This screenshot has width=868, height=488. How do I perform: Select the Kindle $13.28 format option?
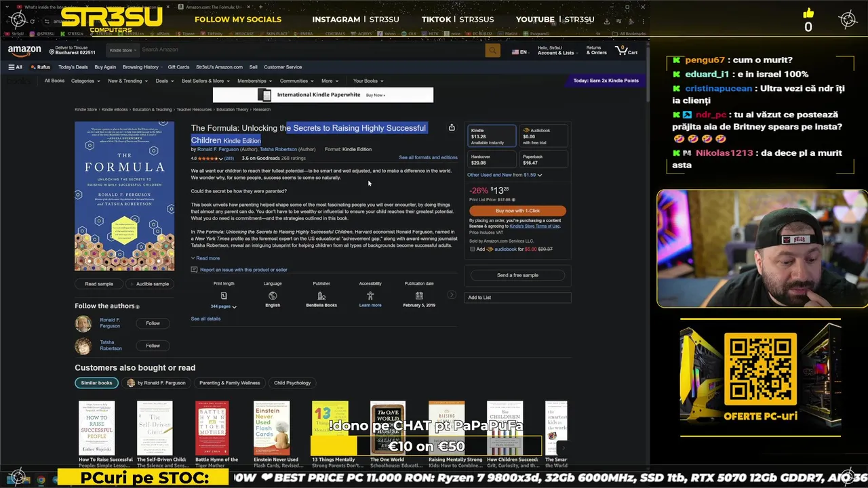coord(492,136)
